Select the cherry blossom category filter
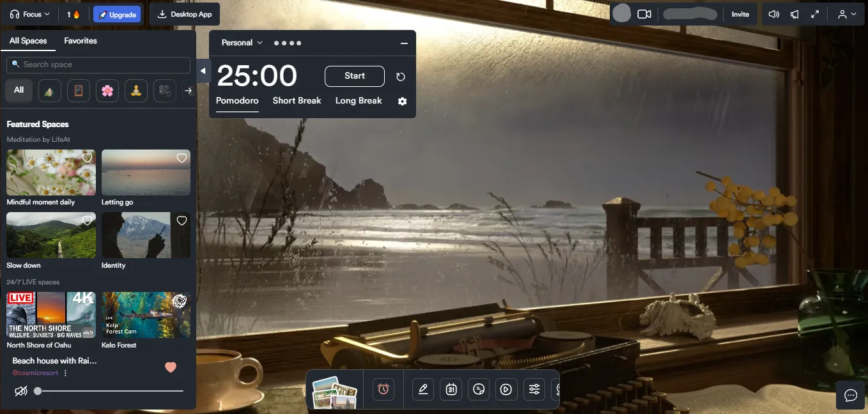 107,90
